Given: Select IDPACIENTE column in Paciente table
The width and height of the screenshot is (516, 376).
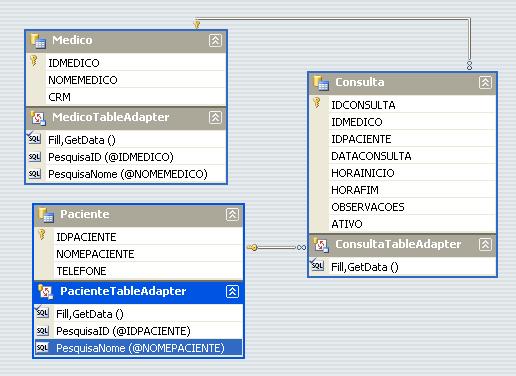Looking at the screenshot, I should tap(138, 237).
